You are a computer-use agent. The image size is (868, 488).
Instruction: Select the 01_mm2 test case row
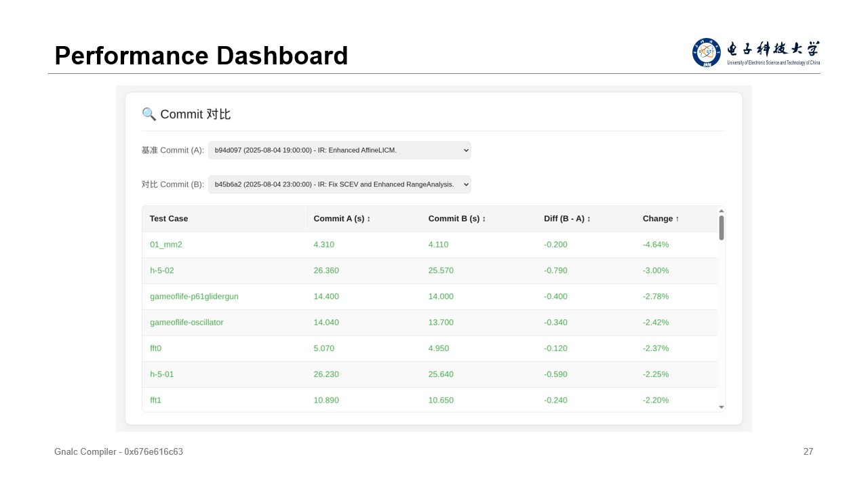pos(166,245)
